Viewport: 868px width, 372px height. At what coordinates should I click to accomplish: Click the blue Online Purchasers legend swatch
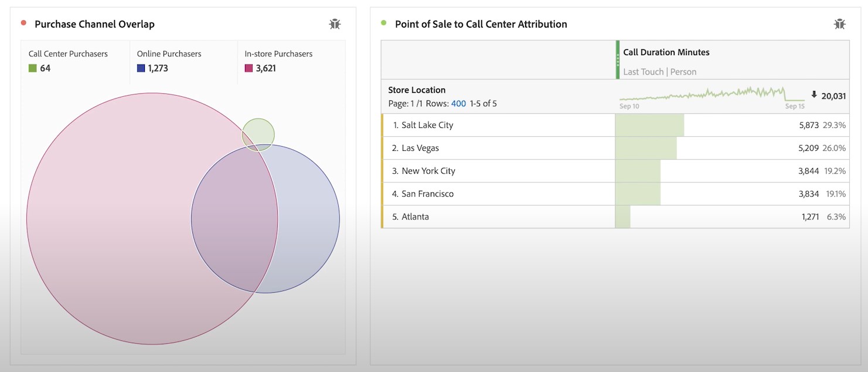(x=141, y=68)
